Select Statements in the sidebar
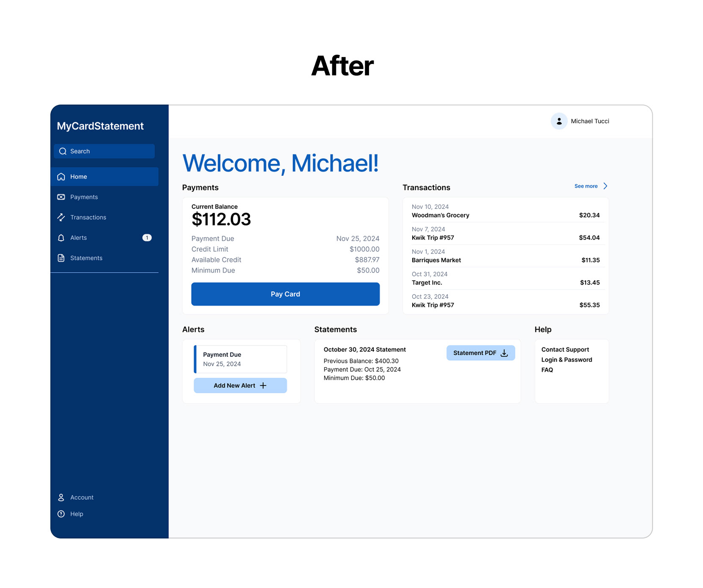 (105, 258)
